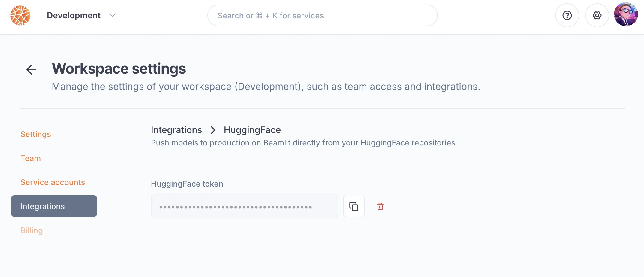The height and width of the screenshot is (277, 644).
Task: Open the help question mark icon
Action: pos(567,15)
